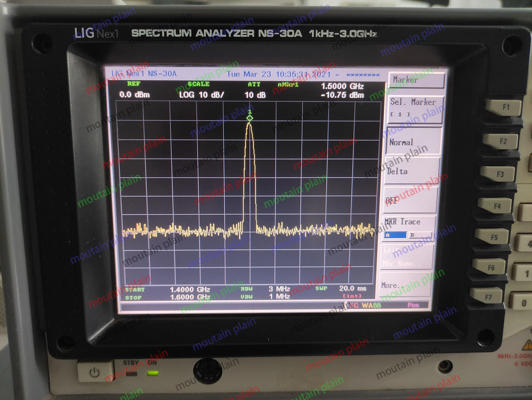Click the LOG 10 dB/ scale value
Image resolution: width=532 pixels, height=400 pixels.
[201, 95]
